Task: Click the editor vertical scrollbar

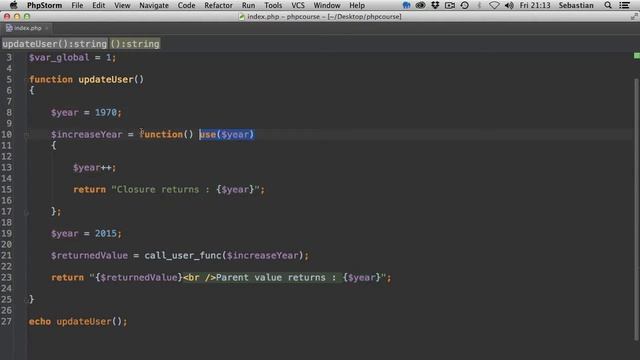Action: (x=636, y=208)
